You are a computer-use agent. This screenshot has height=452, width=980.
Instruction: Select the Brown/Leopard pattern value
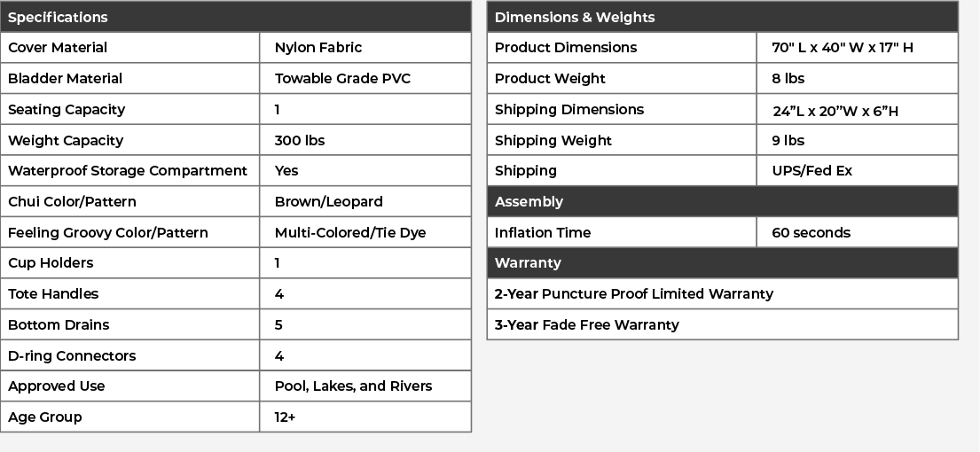329,201
